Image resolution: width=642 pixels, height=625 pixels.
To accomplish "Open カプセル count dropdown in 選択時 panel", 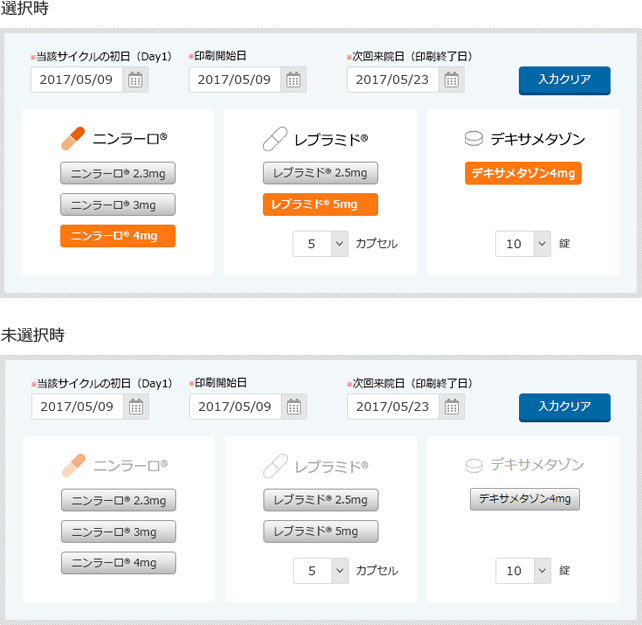I will (320, 244).
